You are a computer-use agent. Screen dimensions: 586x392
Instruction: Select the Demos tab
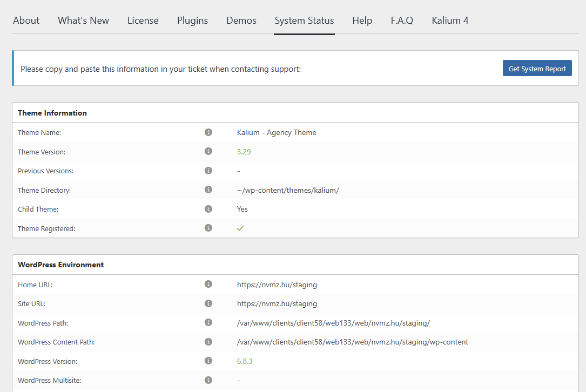click(241, 21)
